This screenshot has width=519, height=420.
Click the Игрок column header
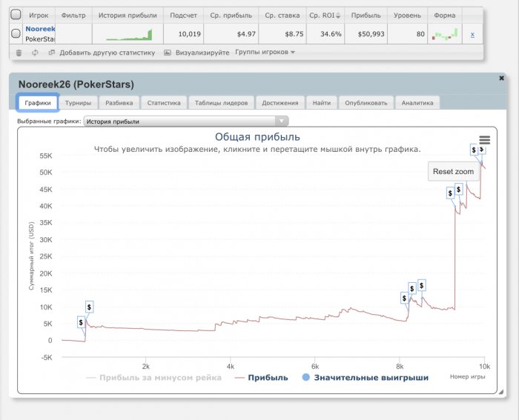[39, 16]
